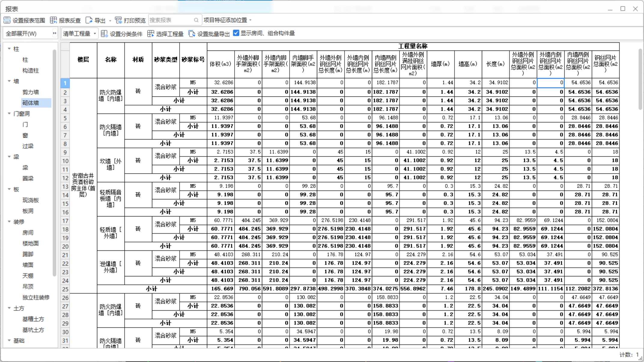Click the 墙厚(m) column header
644x362 pixels.
[441, 64]
